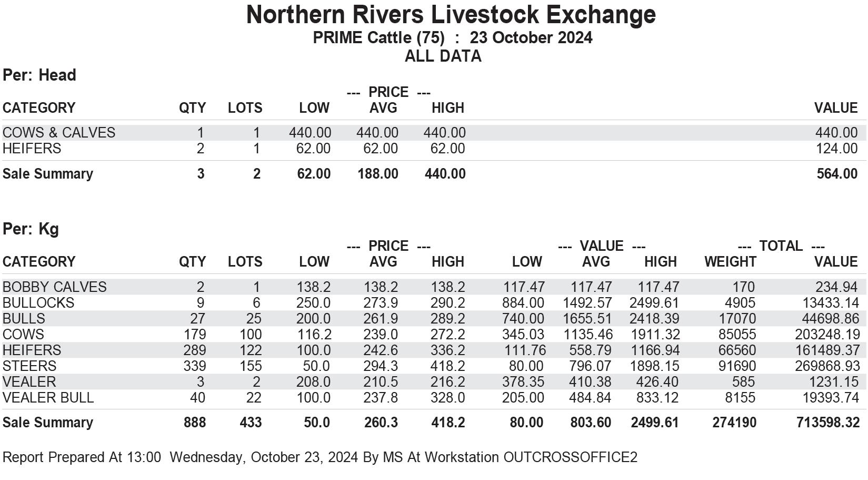Select the COWS & CALVES row label
868x480 pixels.
(59, 133)
